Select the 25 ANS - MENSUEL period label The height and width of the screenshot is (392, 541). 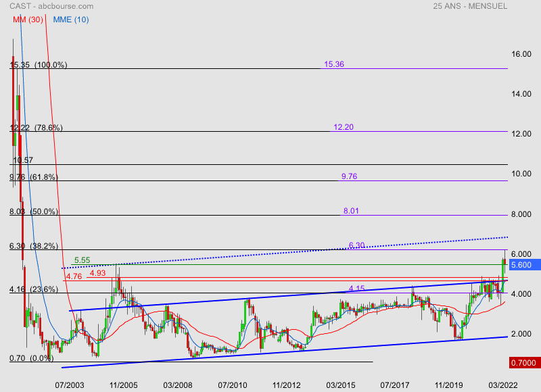pyautogui.click(x=469, y=6)
